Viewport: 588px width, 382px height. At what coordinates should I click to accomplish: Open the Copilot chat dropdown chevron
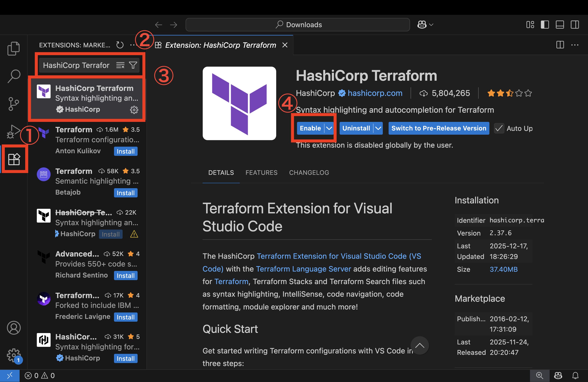click(x=431, y=25)
